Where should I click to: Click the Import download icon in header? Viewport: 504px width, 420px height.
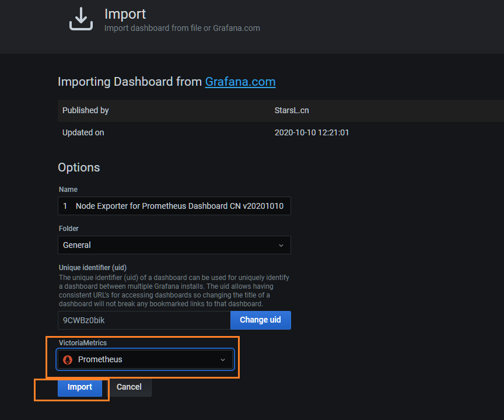(81, 19)
